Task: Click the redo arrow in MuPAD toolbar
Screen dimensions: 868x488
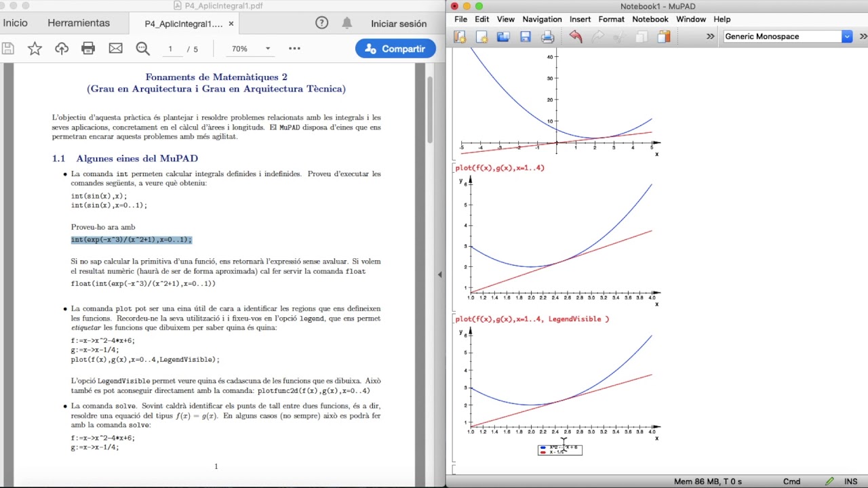Action: pos(597,37)
